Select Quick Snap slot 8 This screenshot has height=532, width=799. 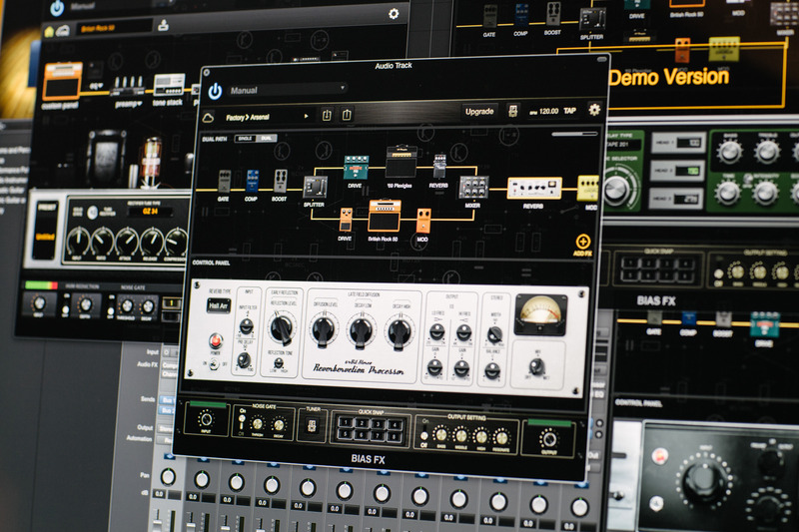click(x=395, y=437)
